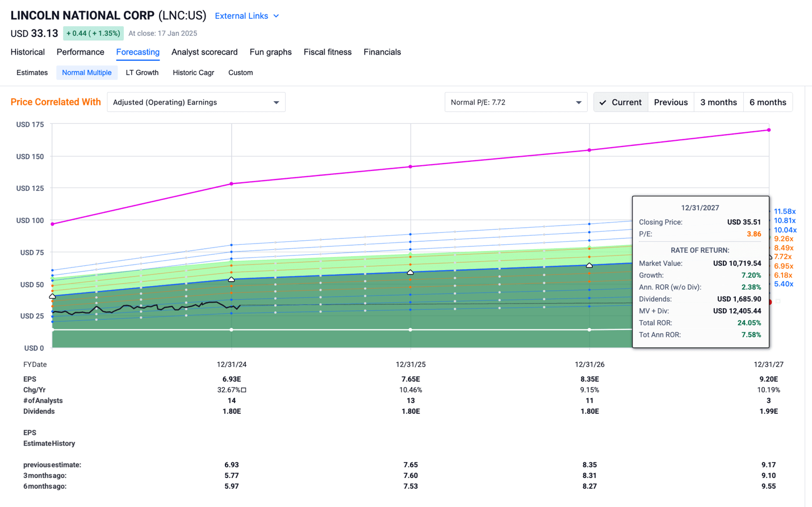The width and height of the screenshot is (812, 507).
Task: Click the white triangle marker at 12/31/25
Action: click(x=411, y=273)
